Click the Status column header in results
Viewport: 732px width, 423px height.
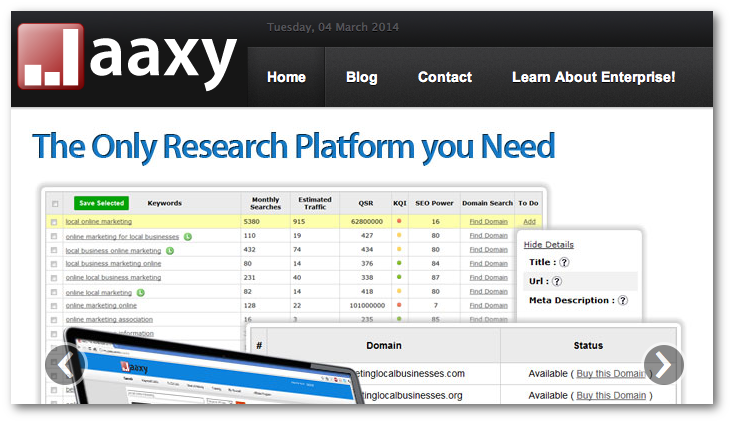[x=588, y=345]
